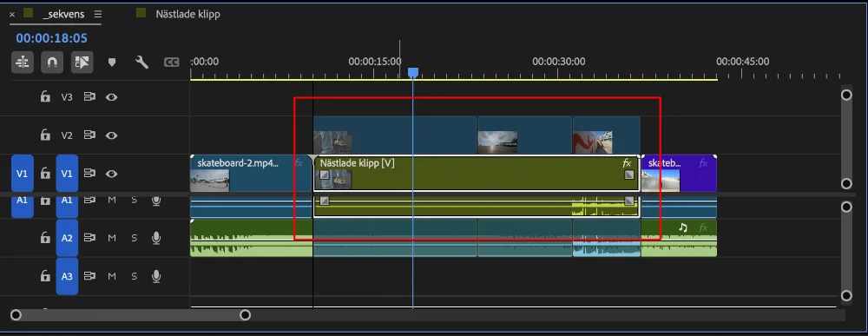Viewport: 868px width, 336px height.
Task: Click left handle of horizontal zoom scrollbar
Action: pyautogui.click(x=16, y=315)
